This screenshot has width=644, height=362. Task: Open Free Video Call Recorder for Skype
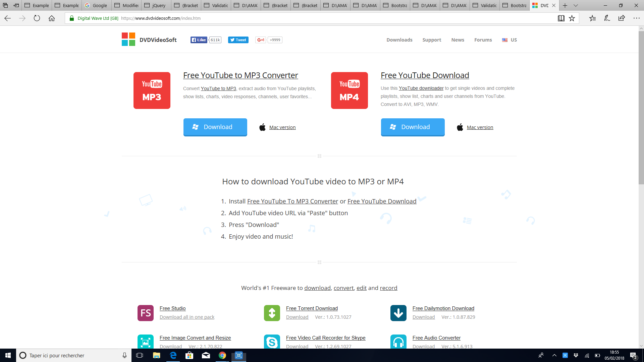pyautogui.click(x=326, y=338)
